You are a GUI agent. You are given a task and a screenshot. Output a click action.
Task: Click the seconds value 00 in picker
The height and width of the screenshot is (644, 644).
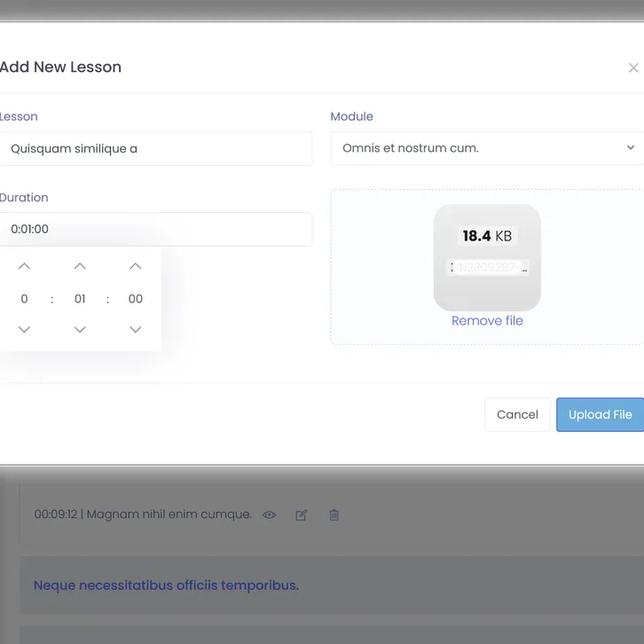coord(135,299)
